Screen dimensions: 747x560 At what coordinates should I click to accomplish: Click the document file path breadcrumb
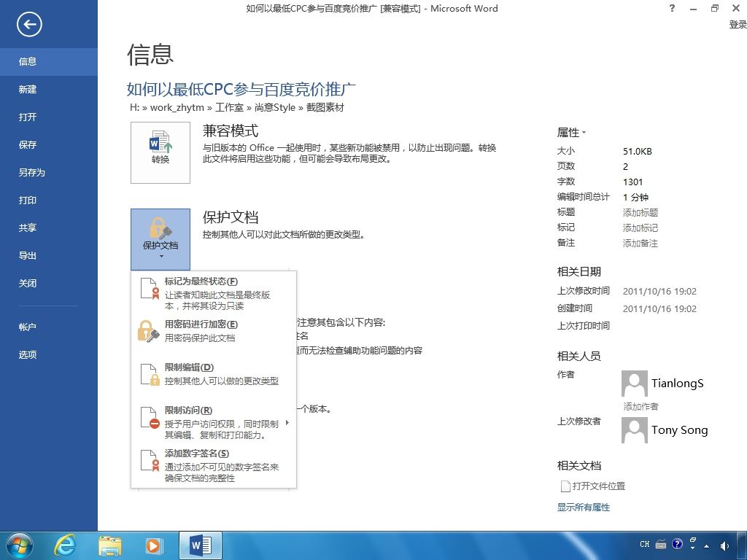237,107
